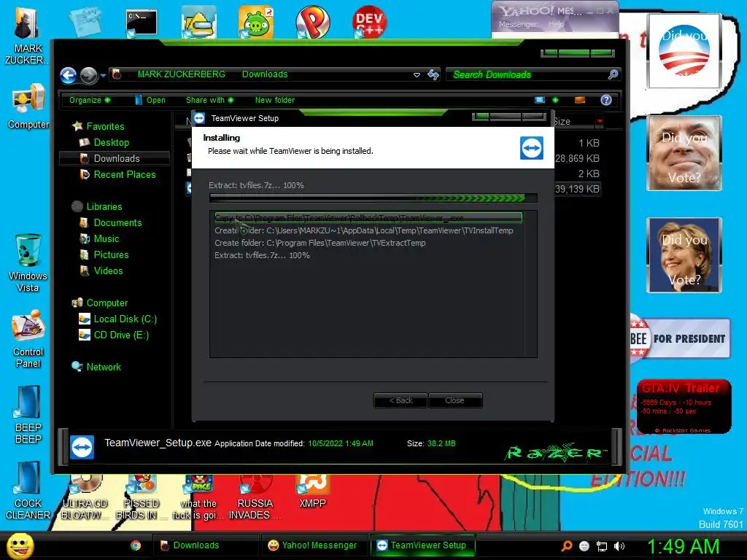The image size is (747, 560).
Task: Open Windows Vista recycle bin icon
Action: coord(28,262)
